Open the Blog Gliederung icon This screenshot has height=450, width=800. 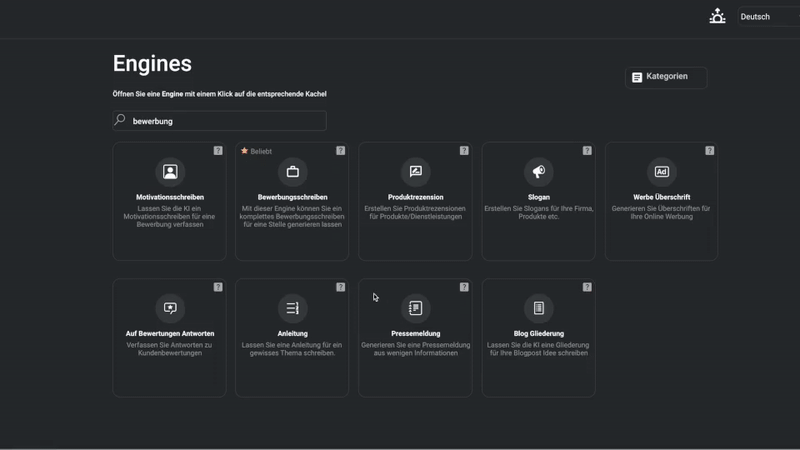click(539, 308)
